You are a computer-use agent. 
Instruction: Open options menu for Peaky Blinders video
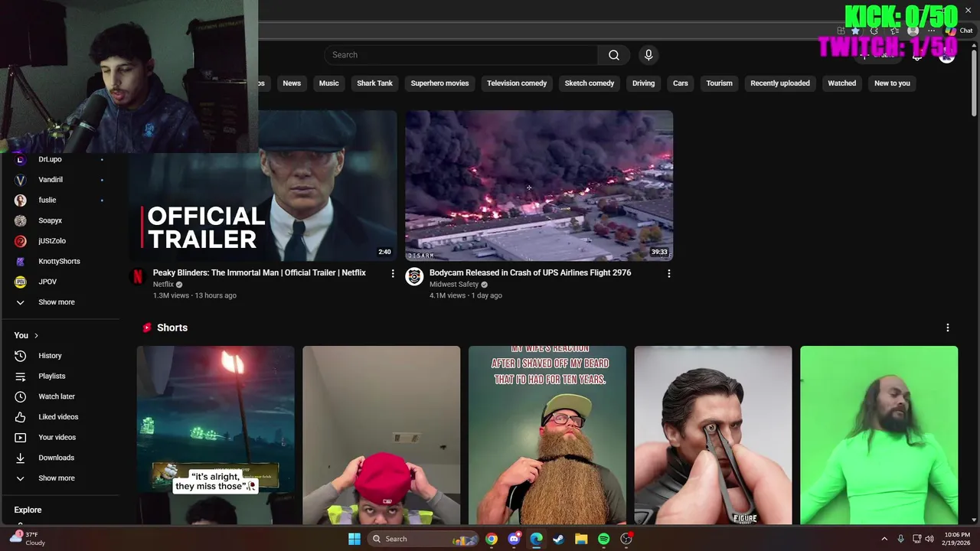click(393, 273)
